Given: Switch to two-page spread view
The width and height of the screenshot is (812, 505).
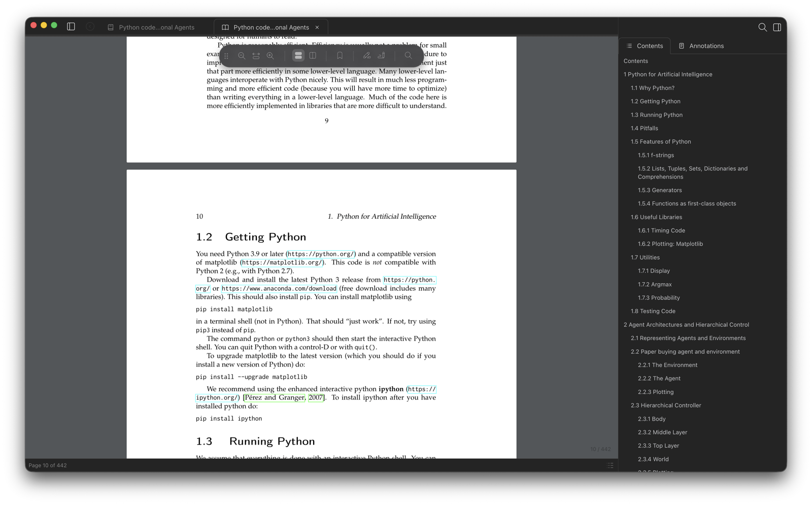Looking at the screenshot, I should tap(313, 56).
